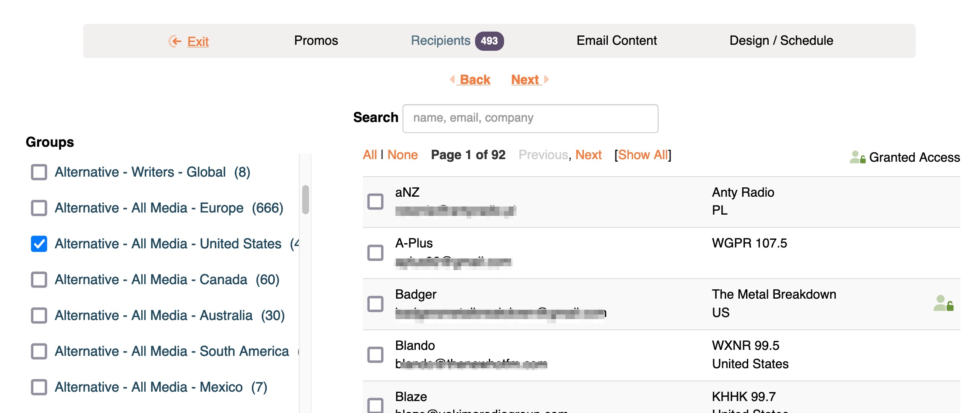This screenshot has width=980, height=413.
Task: Select All recipients link
Action: coord(370,155)
